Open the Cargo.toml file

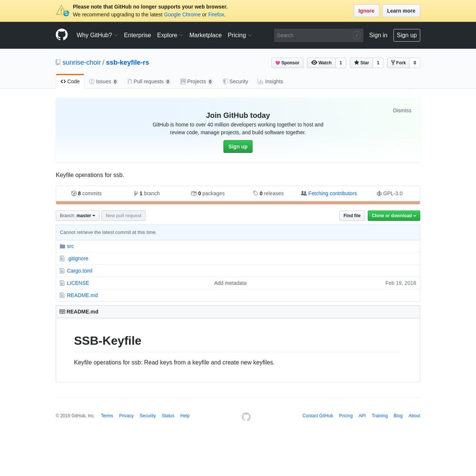click(79, 271)
